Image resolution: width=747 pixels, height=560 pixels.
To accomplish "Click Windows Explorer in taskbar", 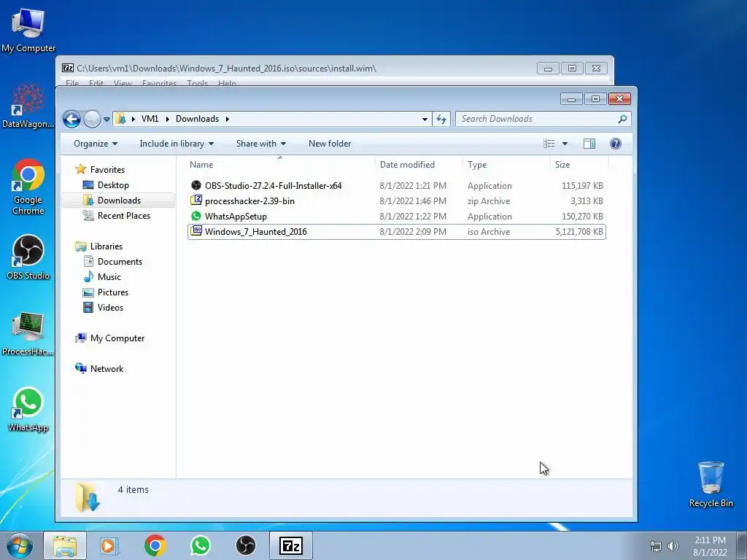I will 65,545.
